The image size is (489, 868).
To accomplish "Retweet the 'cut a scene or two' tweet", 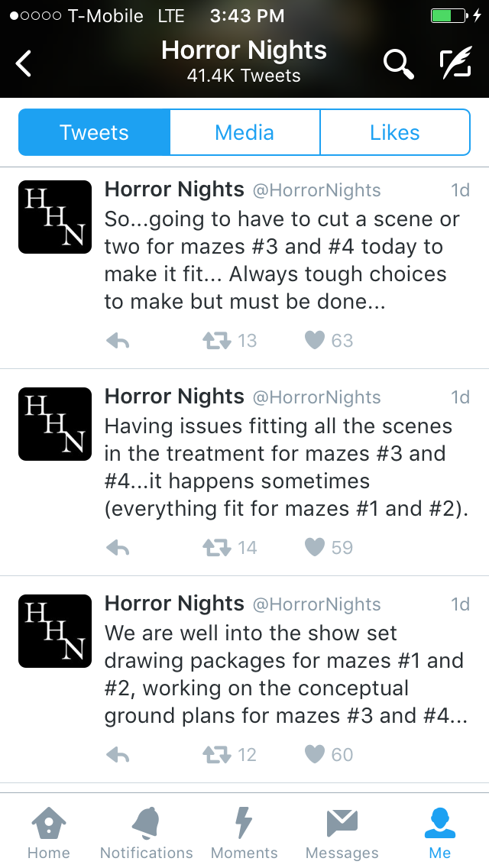I will click(217, 341).
